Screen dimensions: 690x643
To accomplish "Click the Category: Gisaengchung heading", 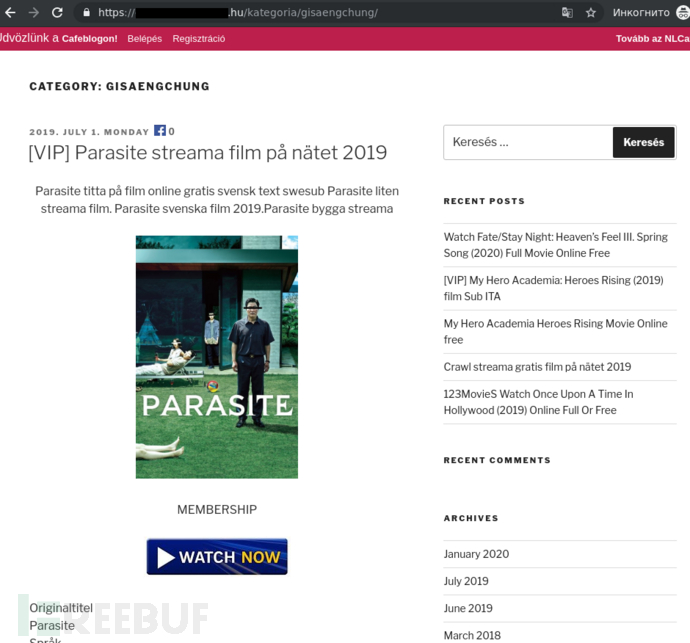I will pos(119,86).
